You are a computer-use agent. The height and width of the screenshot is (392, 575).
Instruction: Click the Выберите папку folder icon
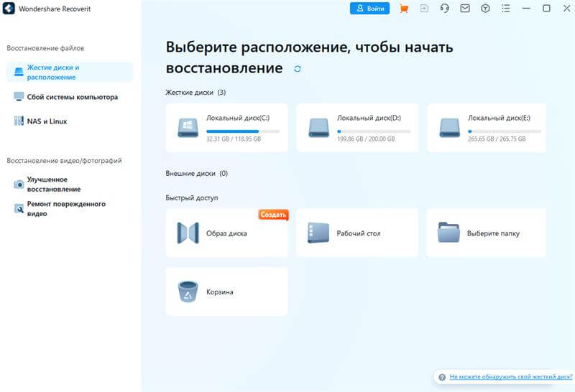click(448, 233)
